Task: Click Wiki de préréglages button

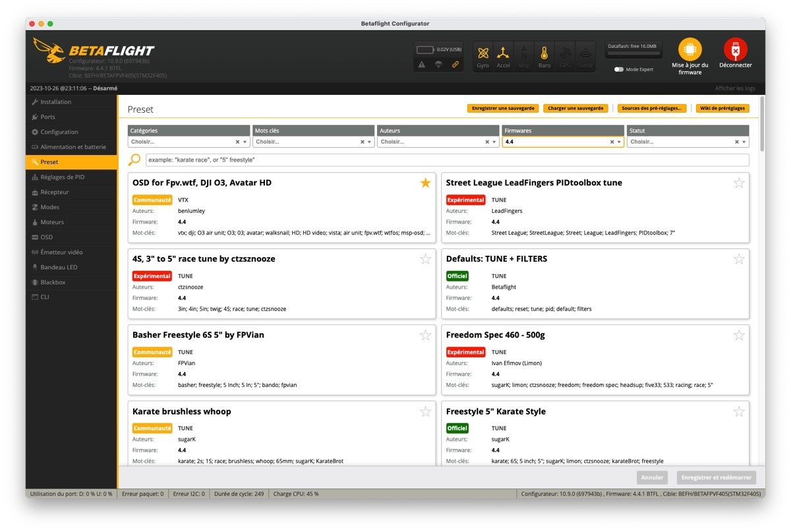Action: 722,108
